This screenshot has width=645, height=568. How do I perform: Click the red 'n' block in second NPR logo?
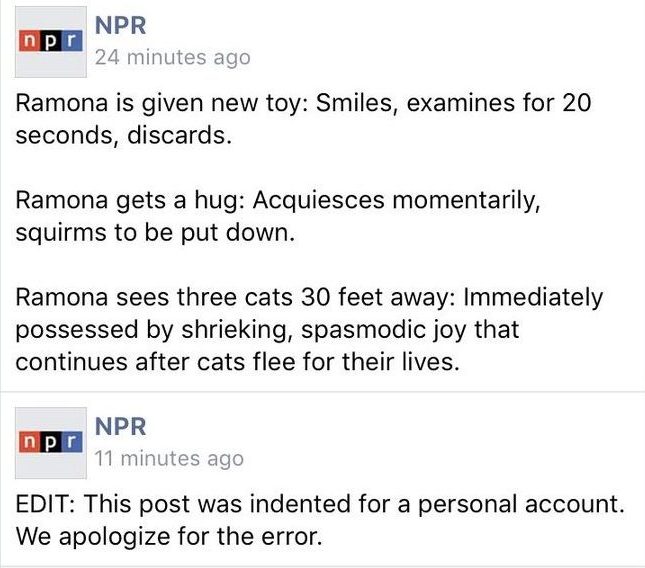tap(29, 441)
